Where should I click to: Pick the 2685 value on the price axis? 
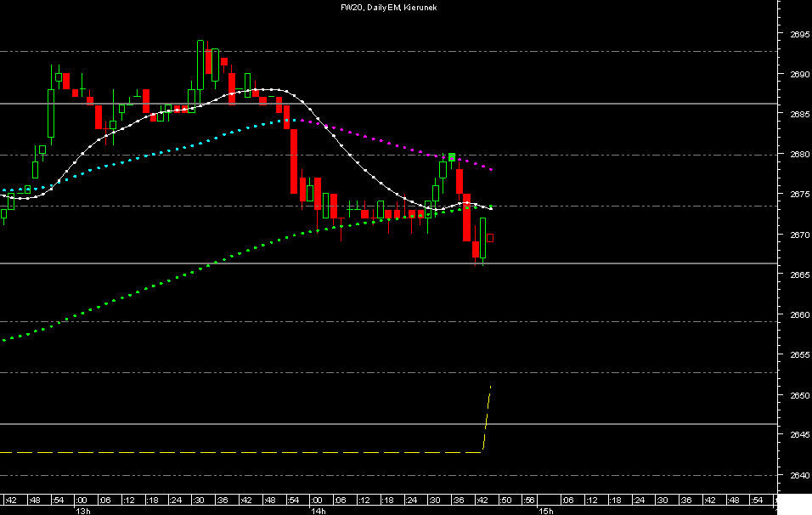tap(799, 114)
